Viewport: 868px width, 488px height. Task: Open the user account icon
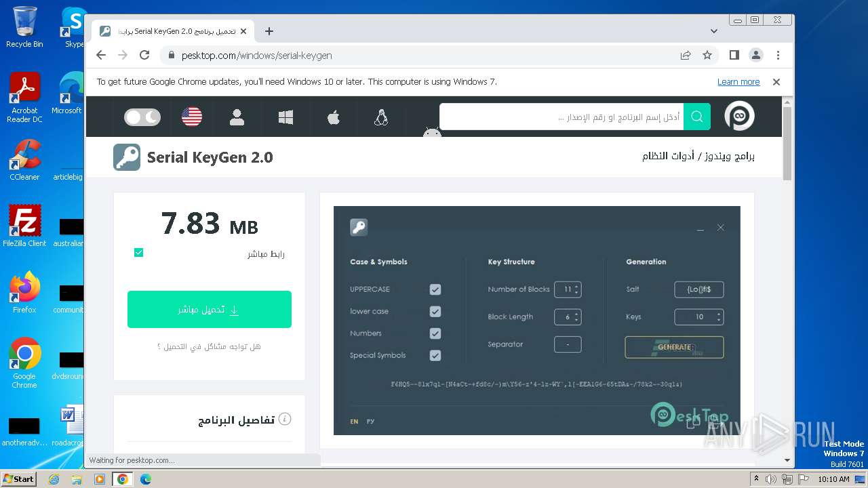pos(237,117)
